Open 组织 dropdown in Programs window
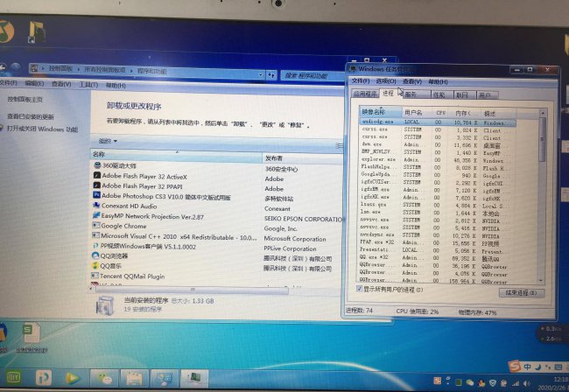The width and height of the screenshot is (569, 392). coord(109,141)
